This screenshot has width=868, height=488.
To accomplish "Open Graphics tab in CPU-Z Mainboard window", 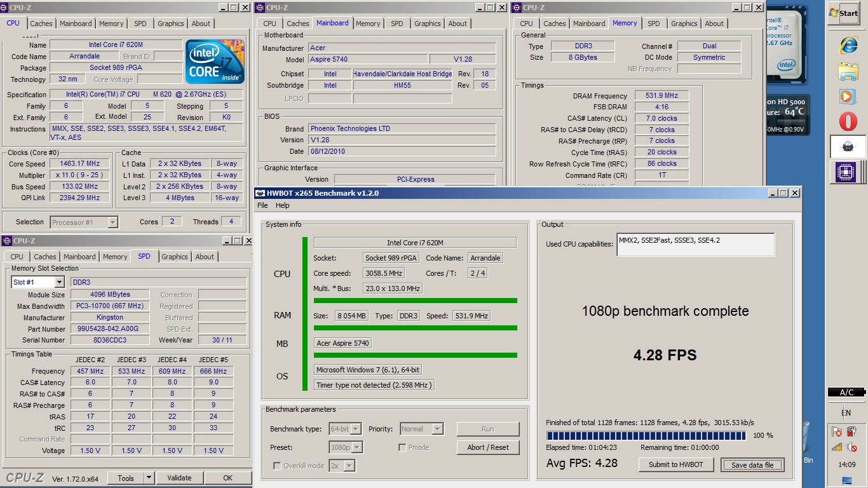I will pyautogui.click(x=428, y=24).
